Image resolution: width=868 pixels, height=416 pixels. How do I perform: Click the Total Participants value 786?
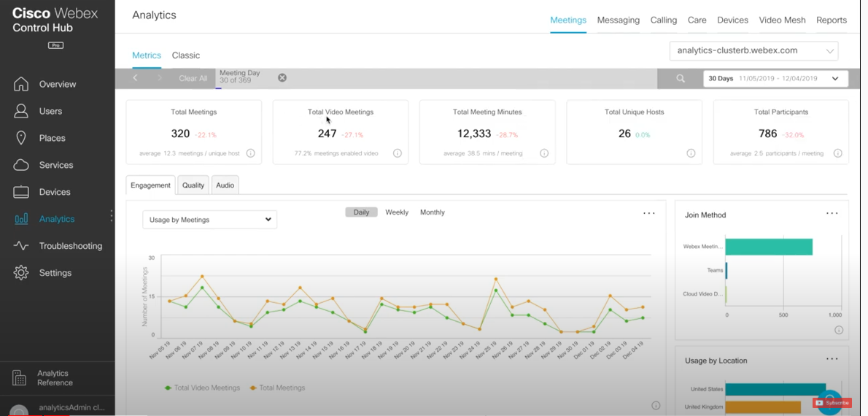(768, 134)
